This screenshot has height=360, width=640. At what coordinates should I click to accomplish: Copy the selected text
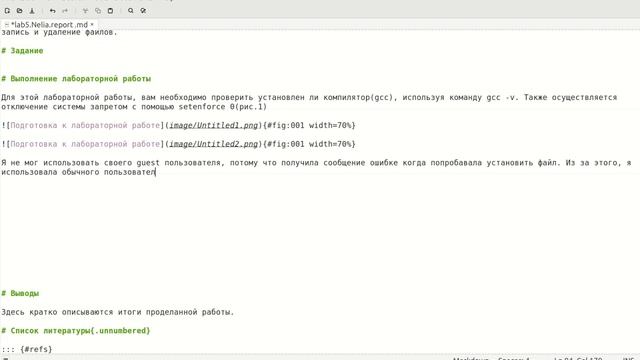point(98,11)
